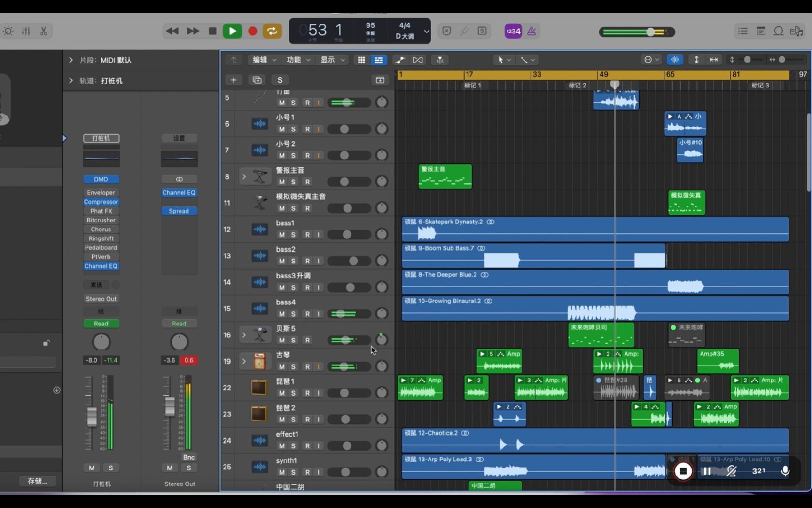Open the 显示 menu
The height and width of the screenshot is (508, 812).
click(x=332, y=60)
